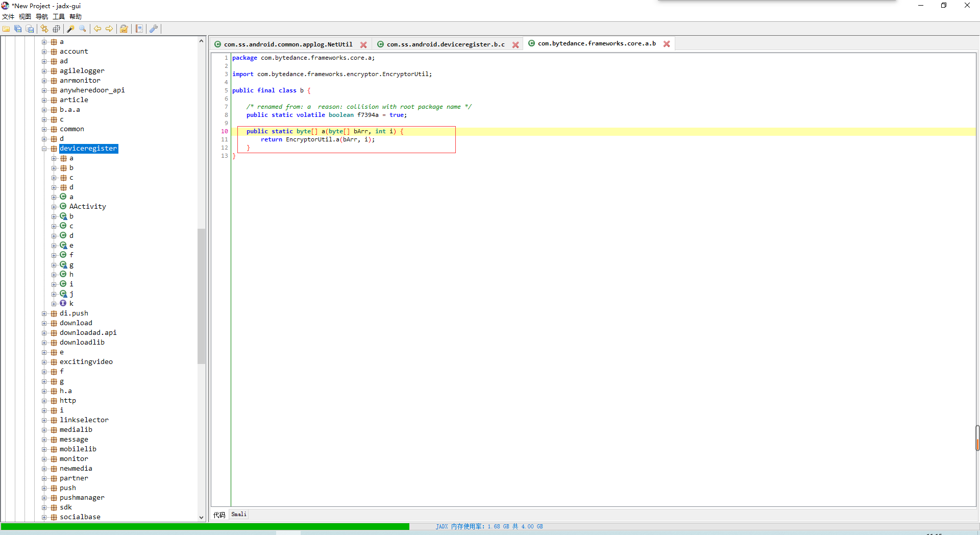The image size is (980, 535).
Task: Click the export as gradle project icon
Action: [30, 29]
